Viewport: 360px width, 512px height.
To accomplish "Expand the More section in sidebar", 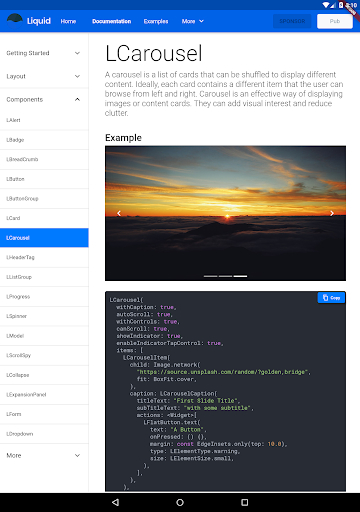I will [x=44, y=455].
